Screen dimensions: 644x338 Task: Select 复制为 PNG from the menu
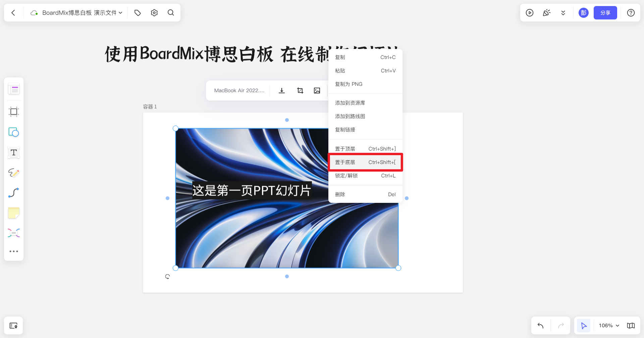click(x=348, y=84)
